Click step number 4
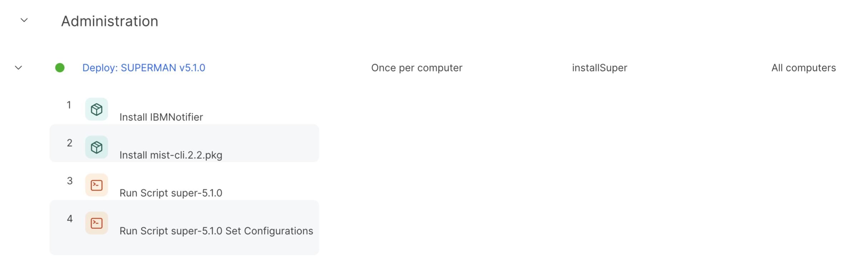 click(x=70, y=218)
